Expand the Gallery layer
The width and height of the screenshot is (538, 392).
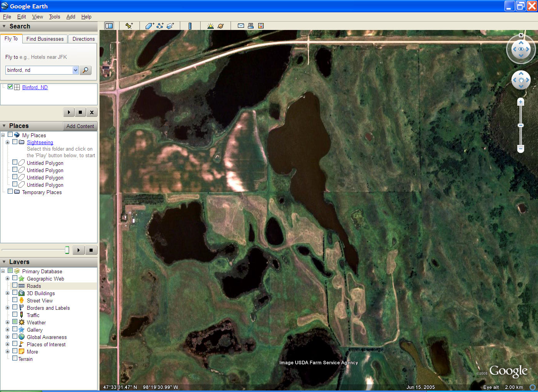7,329
